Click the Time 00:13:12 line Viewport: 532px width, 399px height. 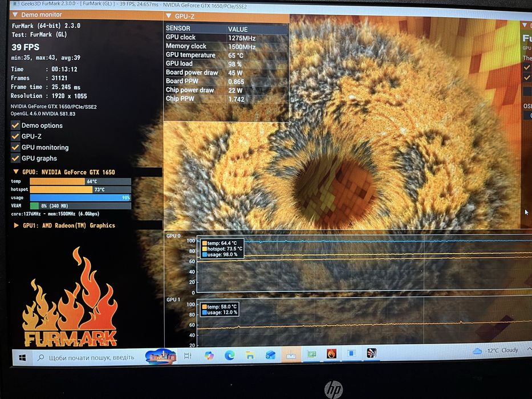[44, 69]
